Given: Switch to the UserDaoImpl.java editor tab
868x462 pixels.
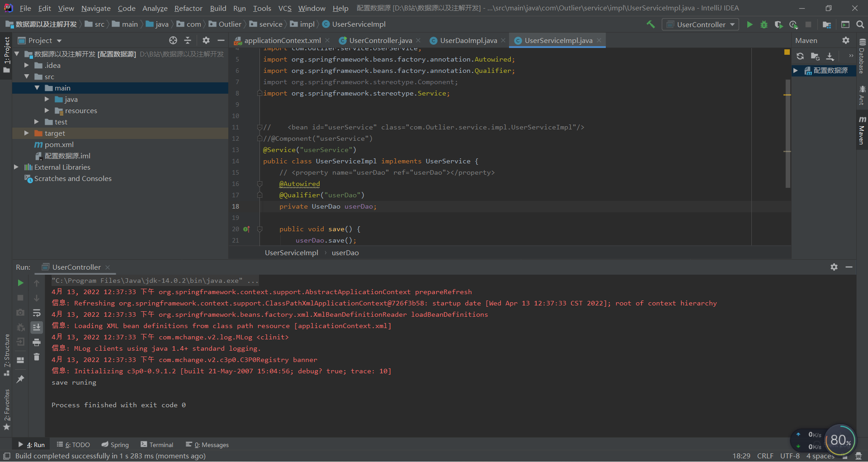Looking at the screenshot, I should pos(468,40).
